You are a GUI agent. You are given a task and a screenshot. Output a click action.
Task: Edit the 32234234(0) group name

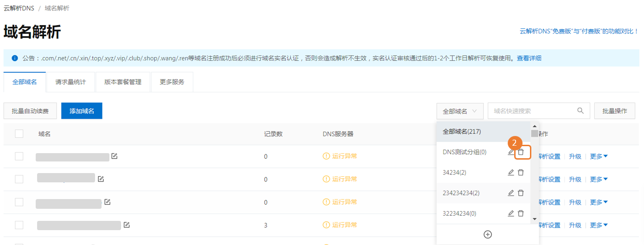click(x=511, y=213)
